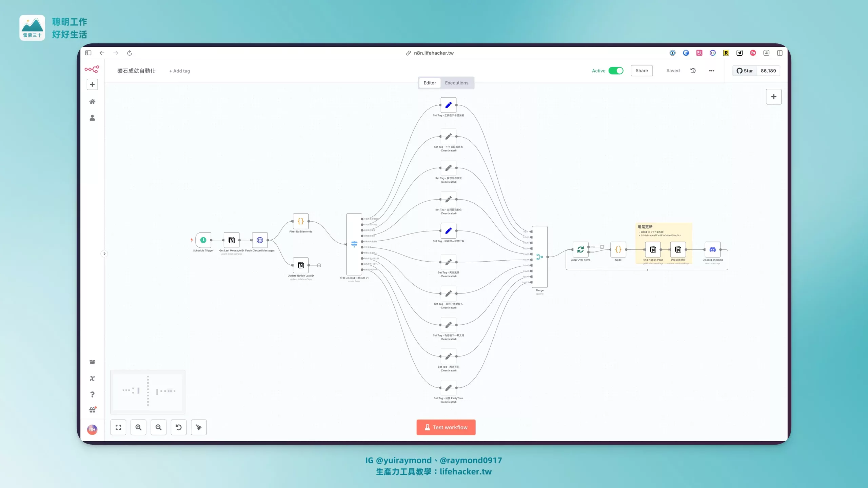Select the Editor tab
Viewport: 868px width, 488px height.
click(430, 83)
